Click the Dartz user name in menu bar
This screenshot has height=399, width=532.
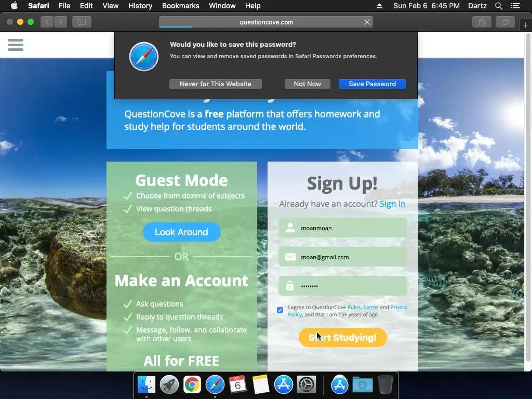[477, 6]
